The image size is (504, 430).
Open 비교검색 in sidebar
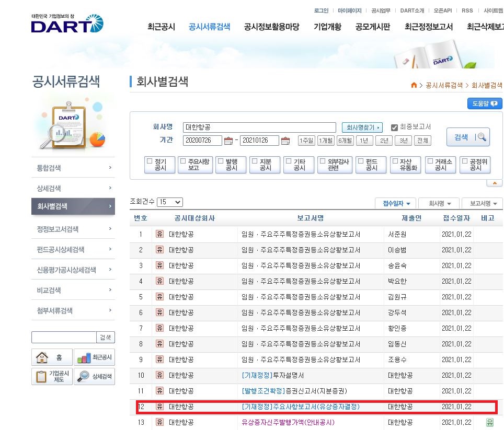coord(73,290)
